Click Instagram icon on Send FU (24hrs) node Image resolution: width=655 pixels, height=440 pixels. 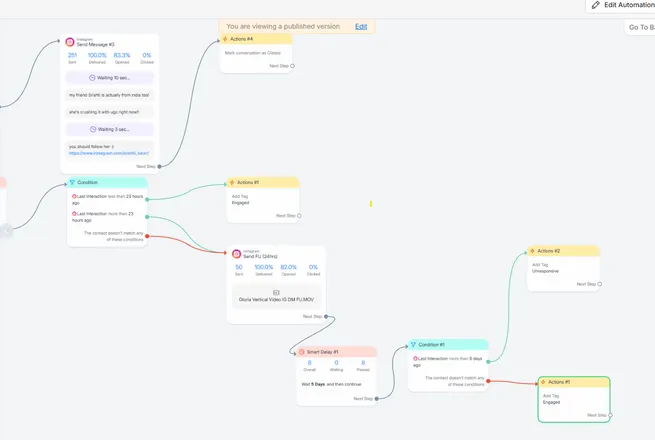(236, 254)
